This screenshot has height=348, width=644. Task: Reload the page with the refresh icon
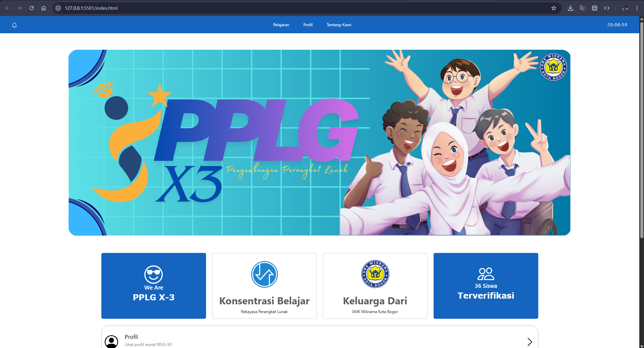coord(31,8)
